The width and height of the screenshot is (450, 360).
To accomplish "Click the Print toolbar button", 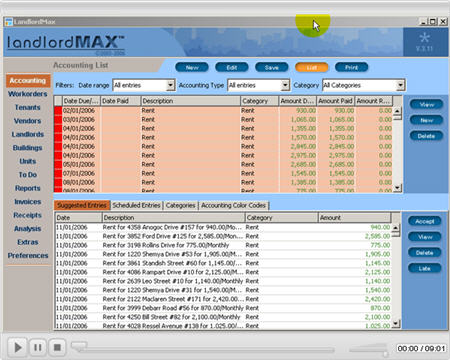I will [x=352, y=67].
